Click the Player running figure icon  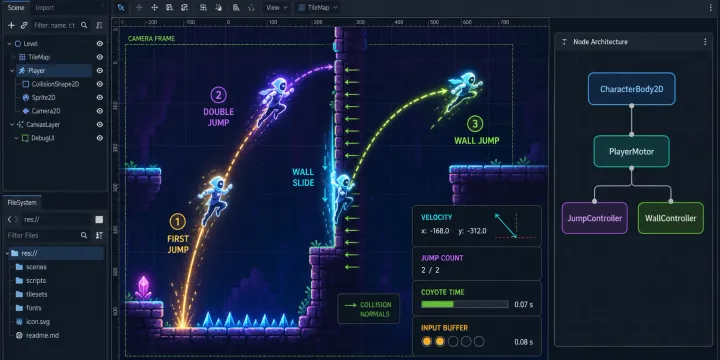click(x=22, y=70)
